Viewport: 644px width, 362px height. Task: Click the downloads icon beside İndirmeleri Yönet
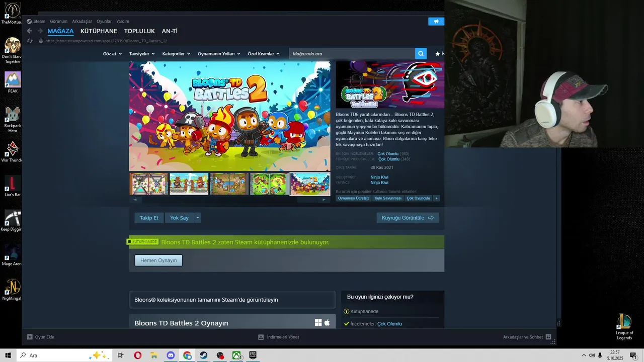tap(261, 337)
